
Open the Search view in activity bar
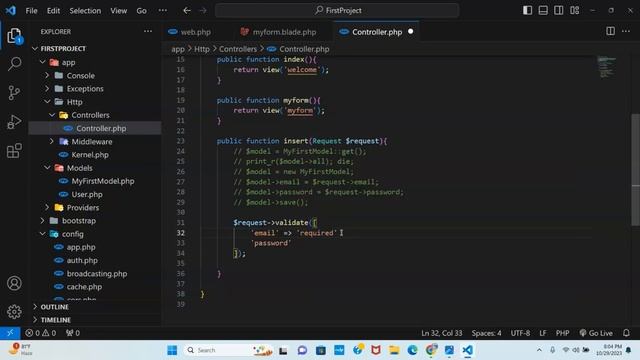click(x=14, y=64)
